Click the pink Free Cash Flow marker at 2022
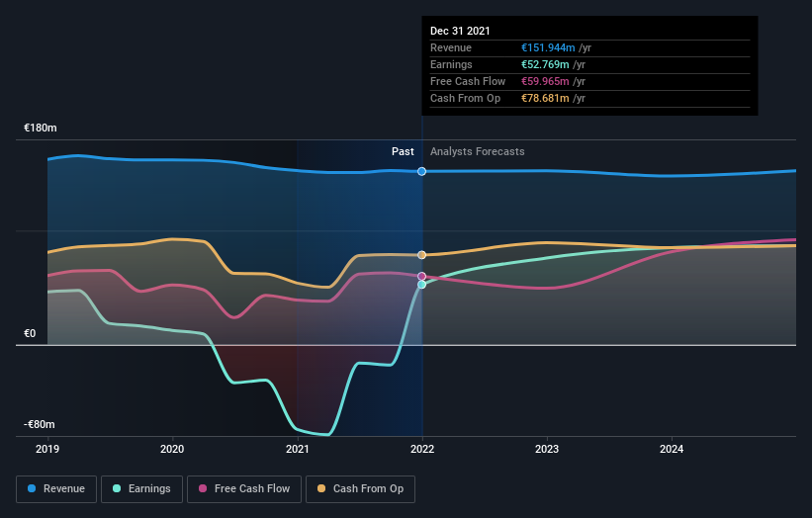The width and height of the screenshot is (812, 518). [x=422, y=277]
